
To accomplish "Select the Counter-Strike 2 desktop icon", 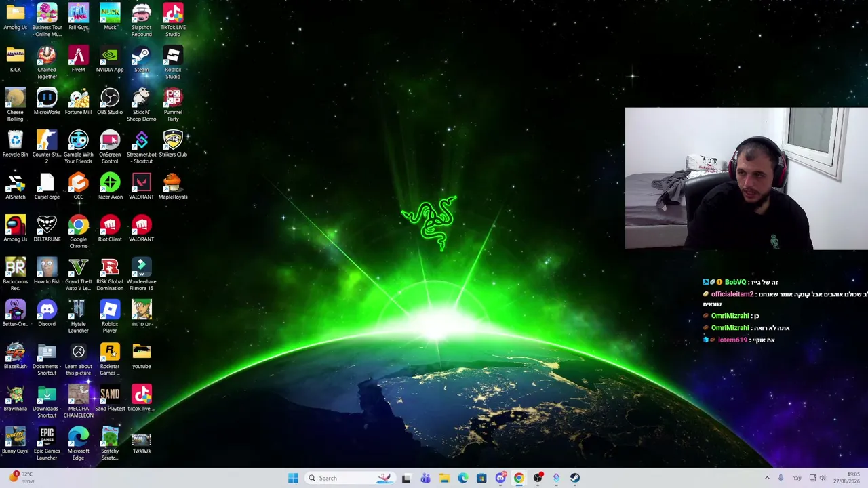I will point(47,147).
